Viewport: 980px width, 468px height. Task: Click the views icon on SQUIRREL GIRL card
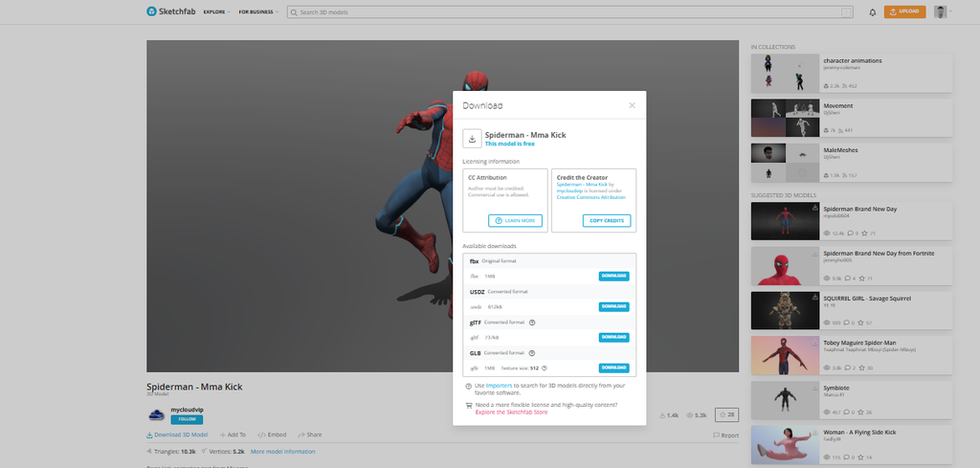[827, 323]
